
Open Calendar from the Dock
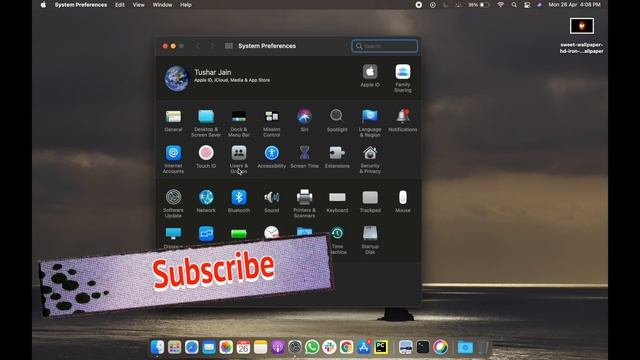click(x=243, y=347)
